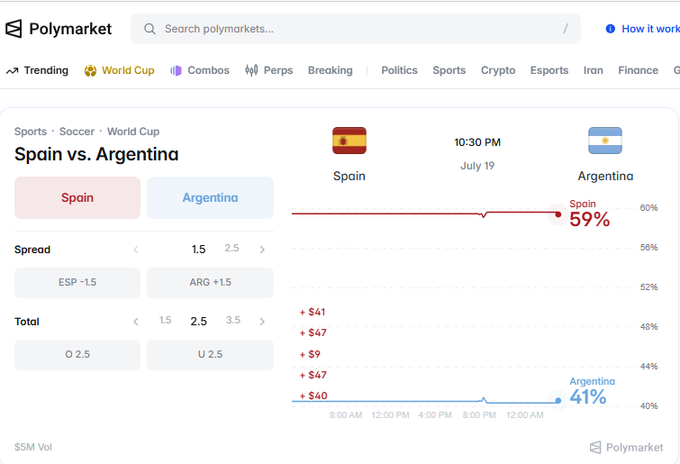The height and width of the screenshot is (464, 680).
Task: Open the Iran category
Action: click(x=593, y=70)
